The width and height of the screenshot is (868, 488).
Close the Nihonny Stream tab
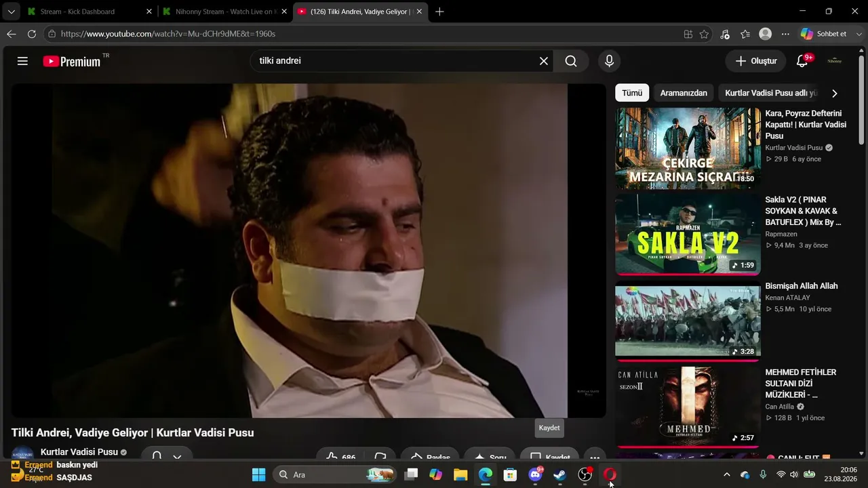point(285,12)
